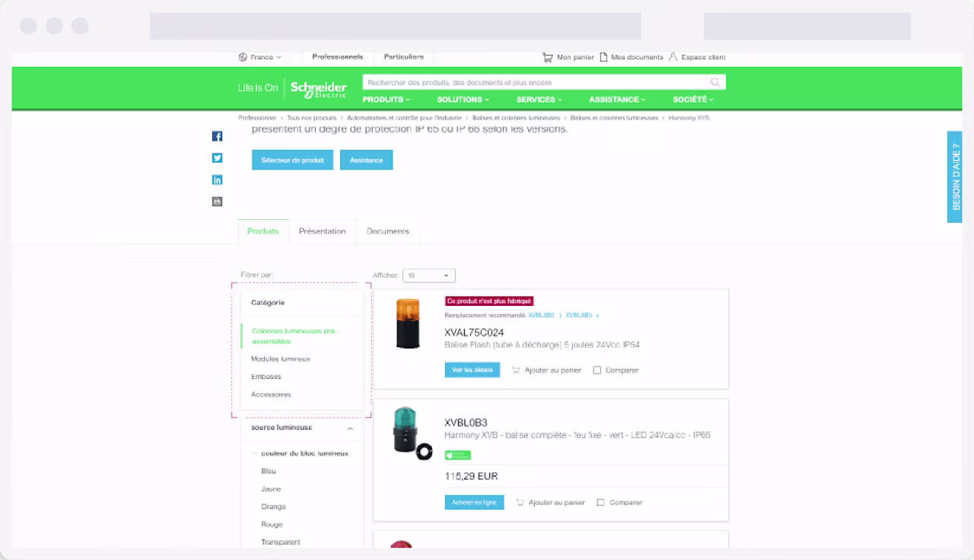Viewport: 974px width, 560px height.
Task: Share the page on LinkedIn
Action: 217,180
